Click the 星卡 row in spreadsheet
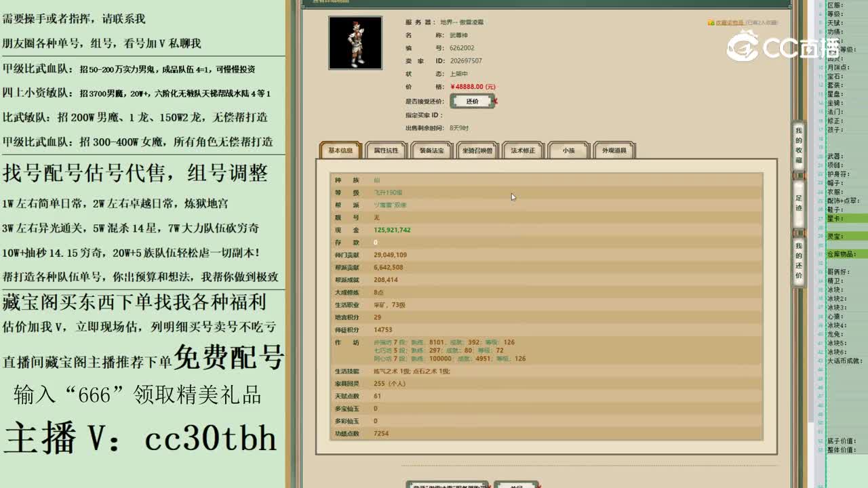This screenshot has height=488, width=868. [x=846, y=218]
